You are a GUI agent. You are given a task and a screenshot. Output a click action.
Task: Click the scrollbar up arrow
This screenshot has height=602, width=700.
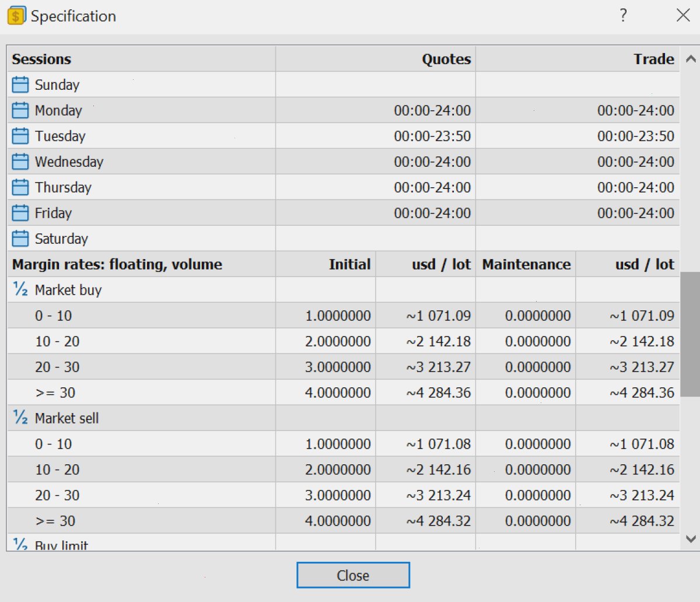pyautogui.click(x=690, y=59)
